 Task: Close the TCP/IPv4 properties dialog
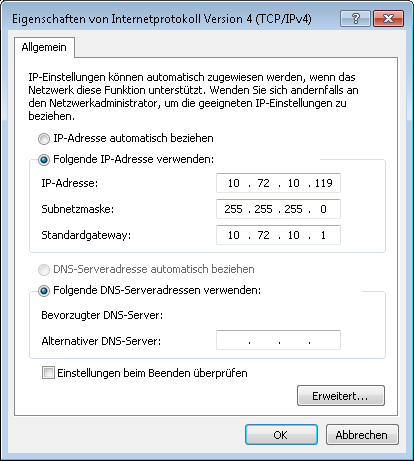388,18
